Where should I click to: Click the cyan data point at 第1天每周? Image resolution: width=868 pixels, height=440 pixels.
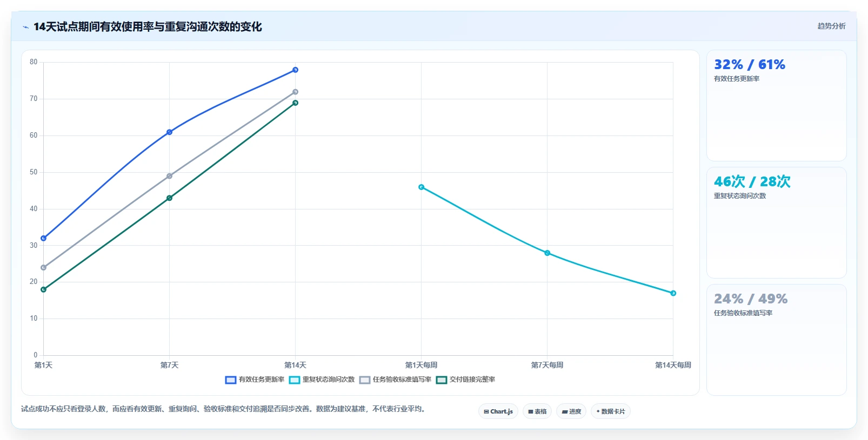[x=421, y=187]
